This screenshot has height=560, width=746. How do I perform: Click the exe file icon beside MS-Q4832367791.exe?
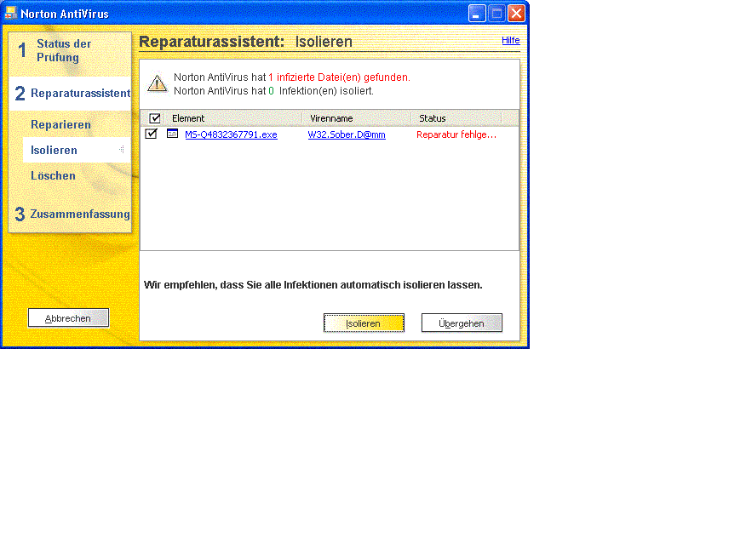(172, 134)
